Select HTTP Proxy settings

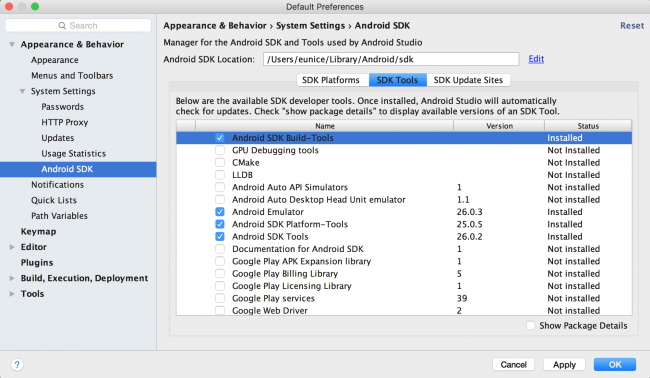(x=65, y=122)
